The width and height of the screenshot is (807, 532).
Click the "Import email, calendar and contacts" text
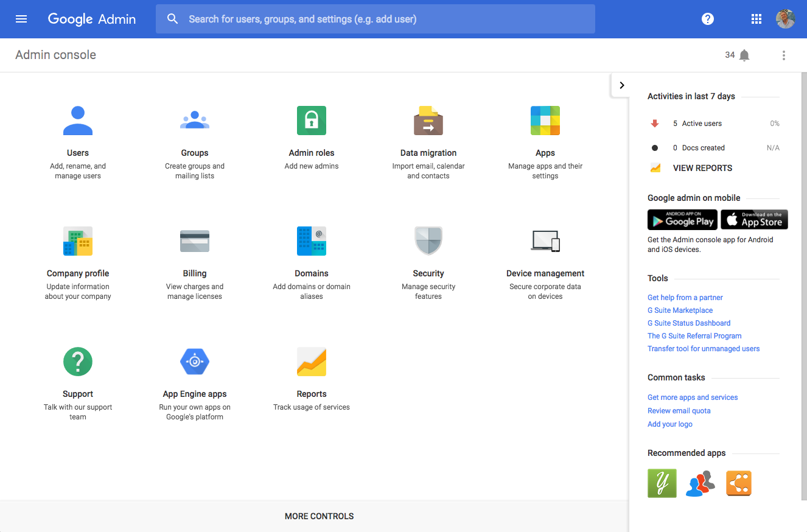[x=428, y=171]
